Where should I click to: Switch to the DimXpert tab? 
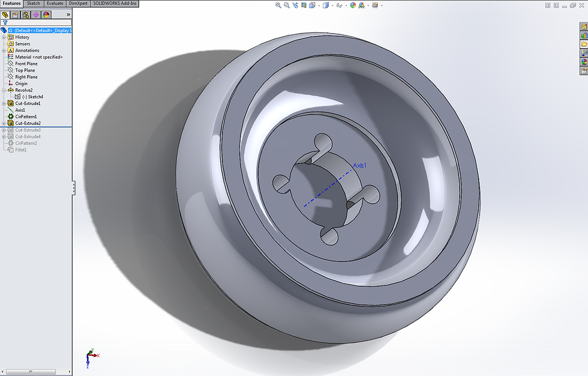pos(78,4)
